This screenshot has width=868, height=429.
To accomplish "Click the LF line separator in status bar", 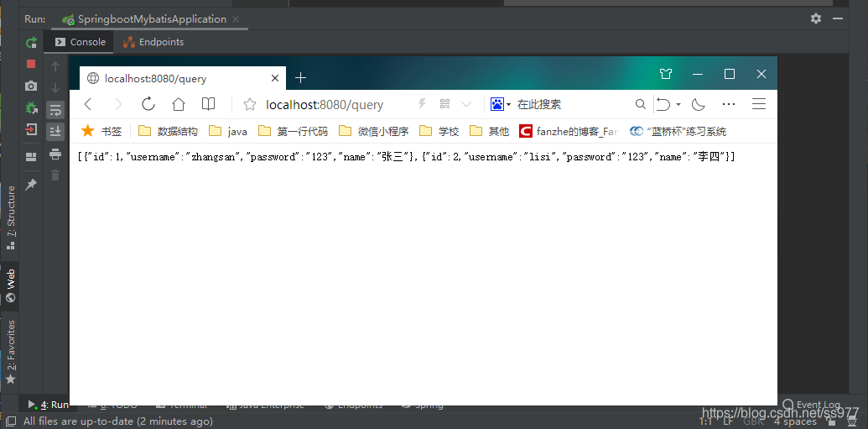I will tap(728, 421).
